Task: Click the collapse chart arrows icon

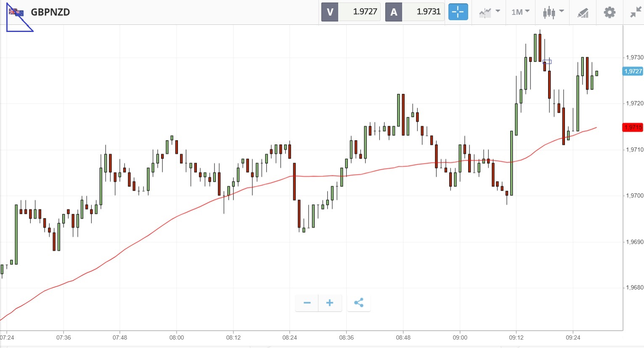Action: click(635, 12)
